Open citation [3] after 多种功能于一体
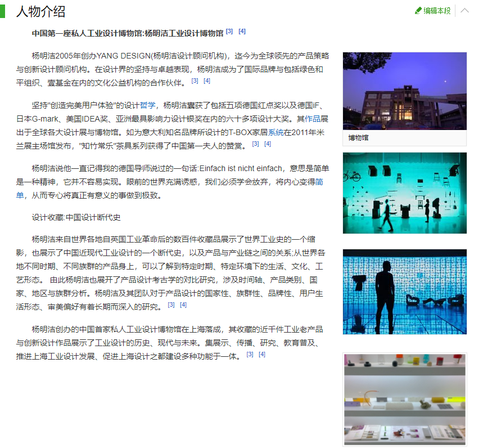 [250, 354]
